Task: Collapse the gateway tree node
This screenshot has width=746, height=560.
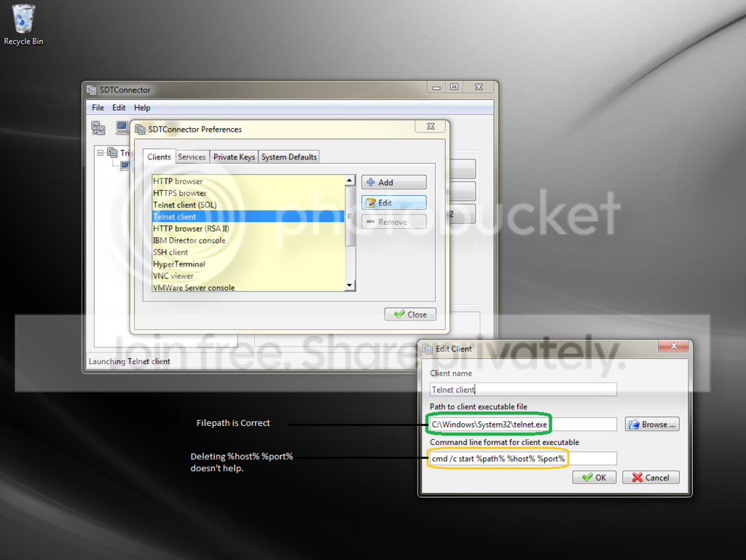Action: coord(100,153)
